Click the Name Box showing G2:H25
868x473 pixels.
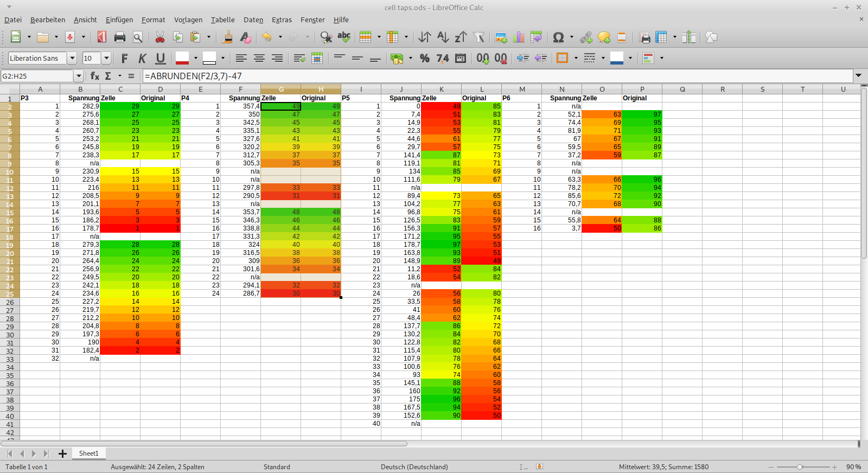point(37,76)
